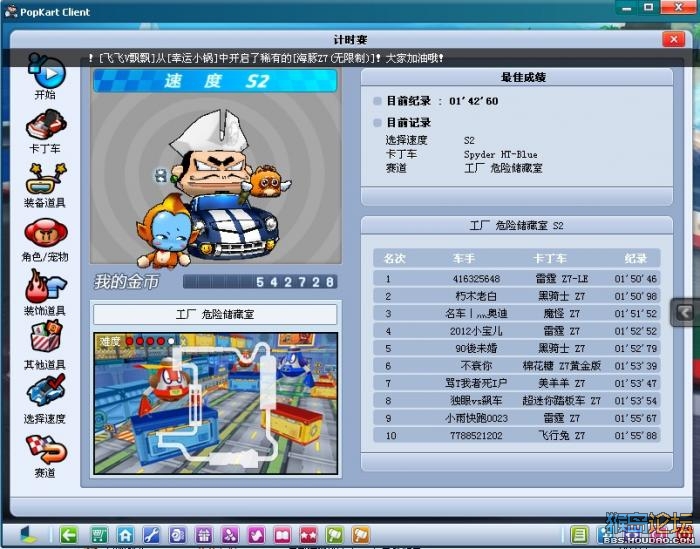Open the 装备道具 equipment items icon
This screenshot has width=700, height=549.
coord(45,179)
